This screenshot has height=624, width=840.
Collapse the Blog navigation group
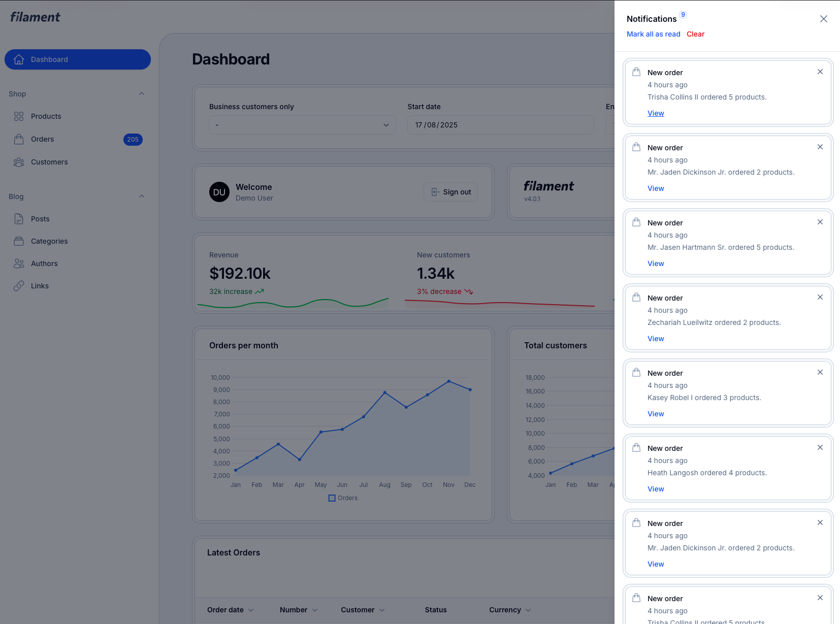pos(142,196)
